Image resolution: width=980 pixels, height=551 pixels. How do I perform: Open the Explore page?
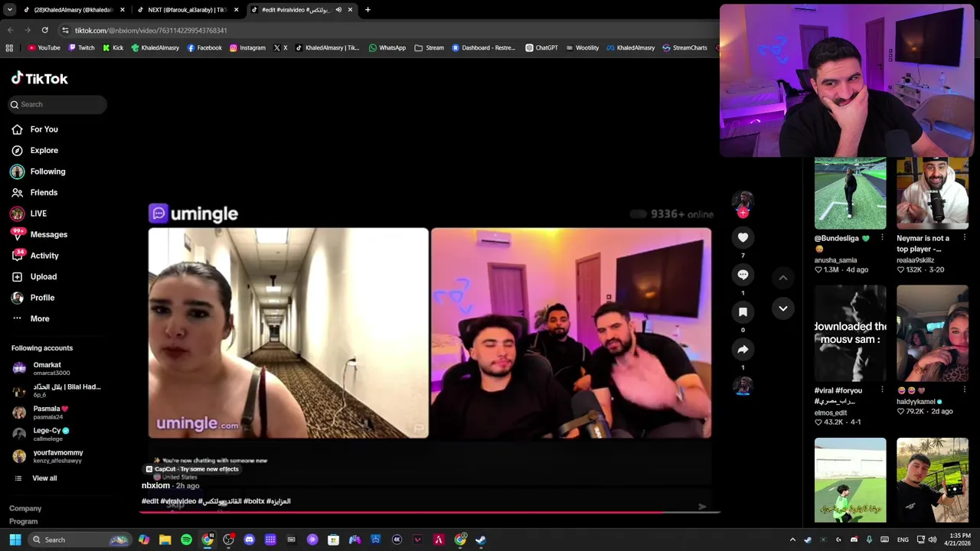(x=34, y=151)
